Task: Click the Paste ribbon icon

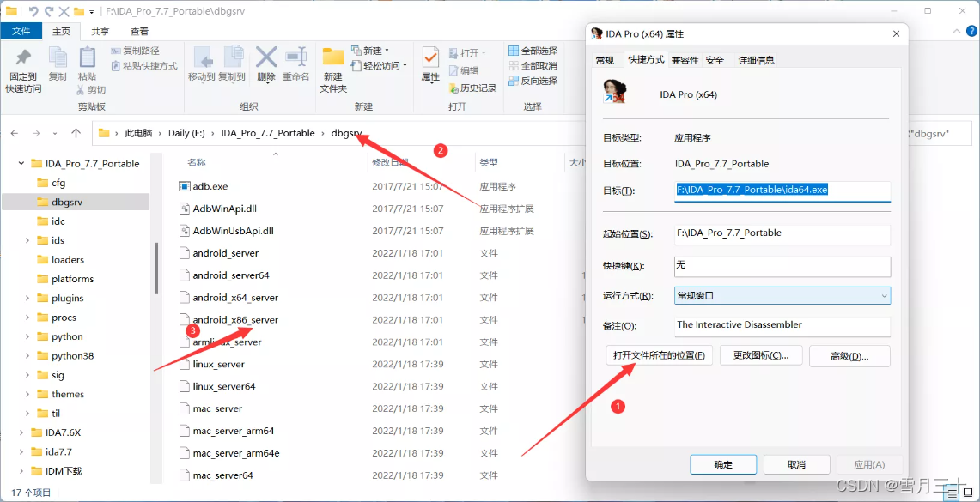Action: tap(87, 57)
